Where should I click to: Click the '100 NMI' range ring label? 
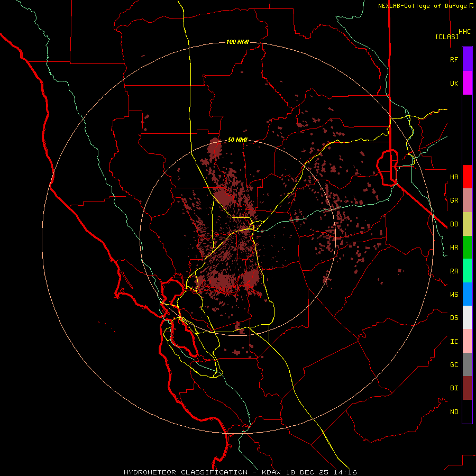[237, 42]
